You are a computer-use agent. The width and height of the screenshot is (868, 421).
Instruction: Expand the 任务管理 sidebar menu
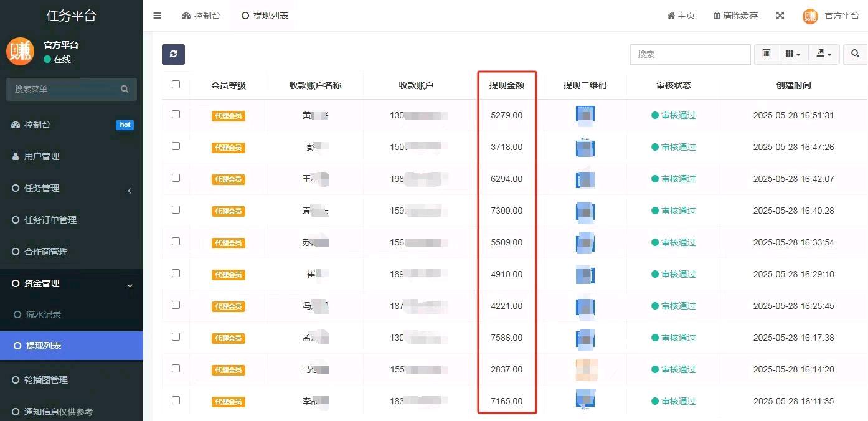[x=72, y=188]
